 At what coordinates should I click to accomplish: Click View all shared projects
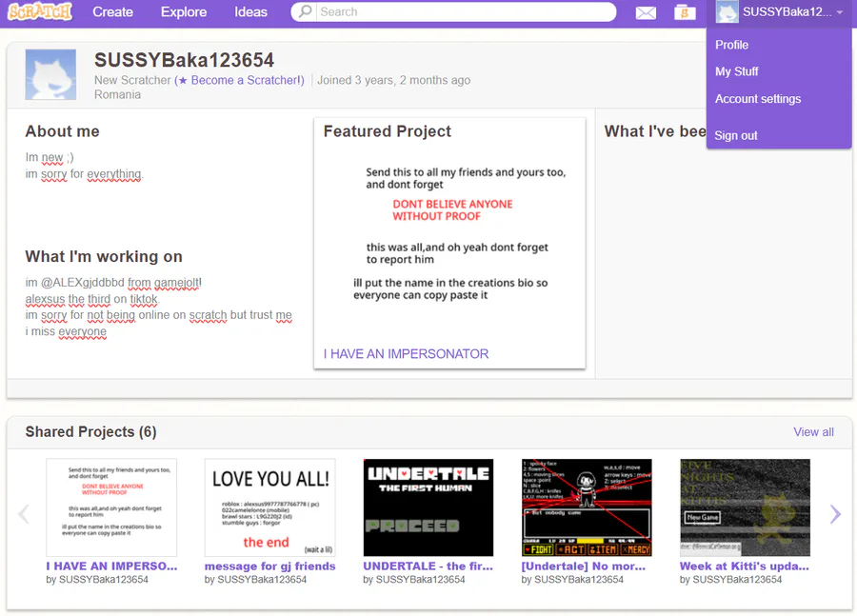coord(813,432)
